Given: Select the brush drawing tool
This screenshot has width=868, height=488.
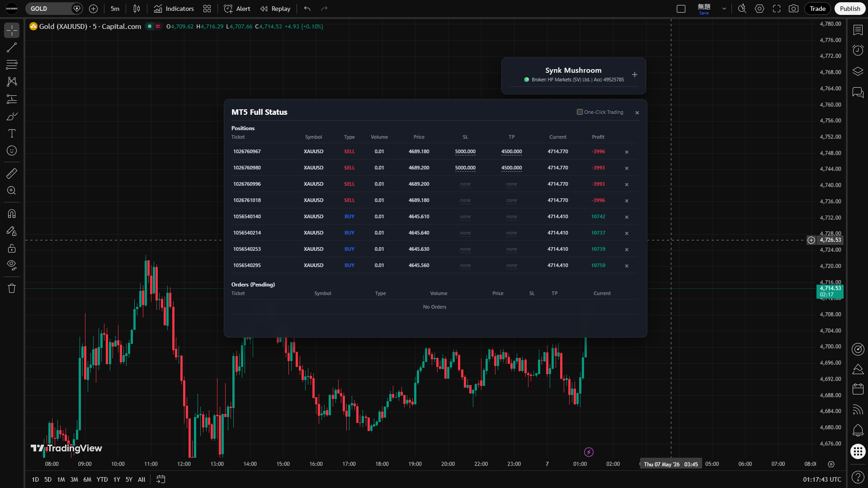Looking at the screenshot, I should click(12, 116).
